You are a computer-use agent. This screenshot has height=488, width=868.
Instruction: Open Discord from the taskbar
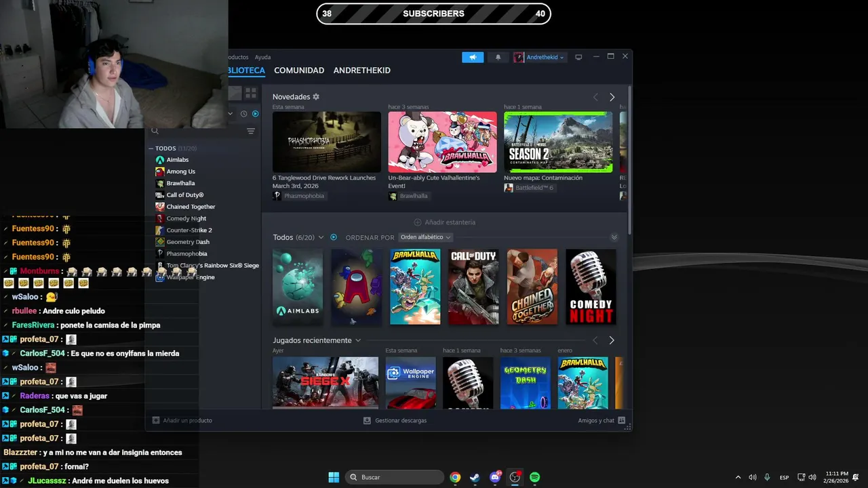495,477
